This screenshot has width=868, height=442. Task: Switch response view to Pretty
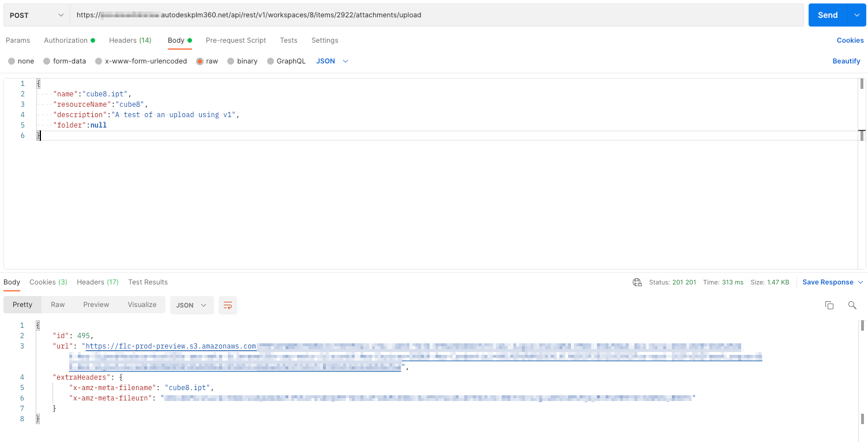pos(22,305)
